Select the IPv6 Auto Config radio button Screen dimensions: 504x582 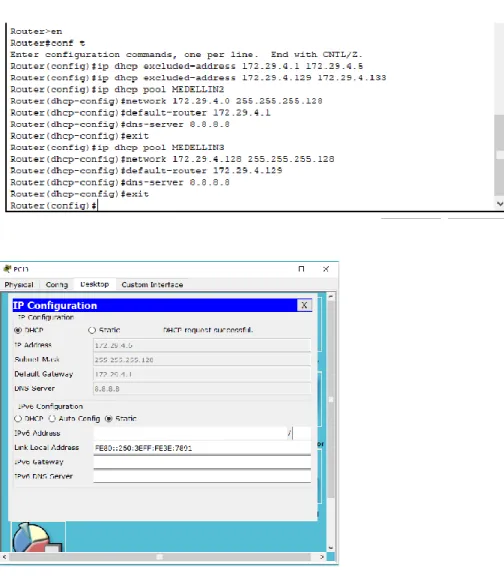coord(52,419)
